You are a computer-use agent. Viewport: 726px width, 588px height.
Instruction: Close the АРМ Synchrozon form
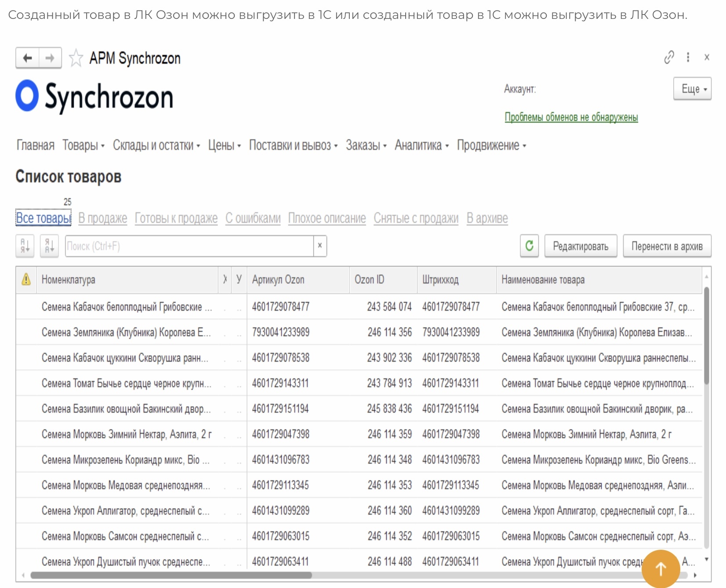pos(707,57)
